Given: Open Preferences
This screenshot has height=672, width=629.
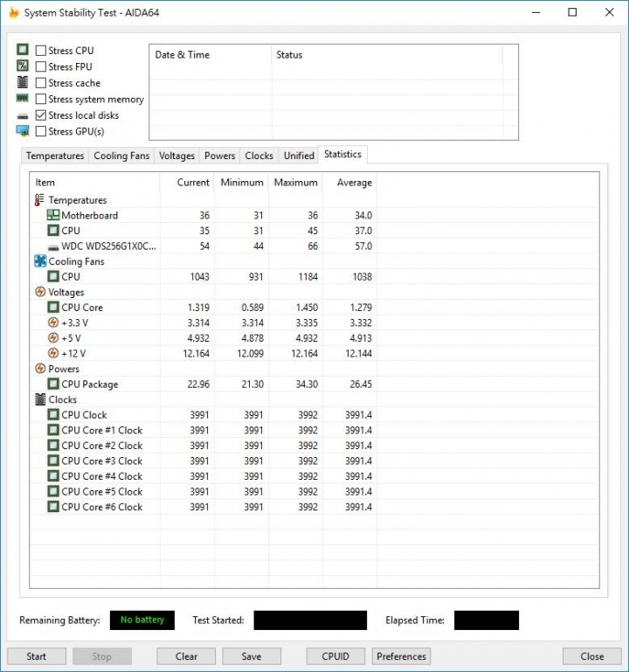Looking at the screenshot, I should [x=401, y=656].
